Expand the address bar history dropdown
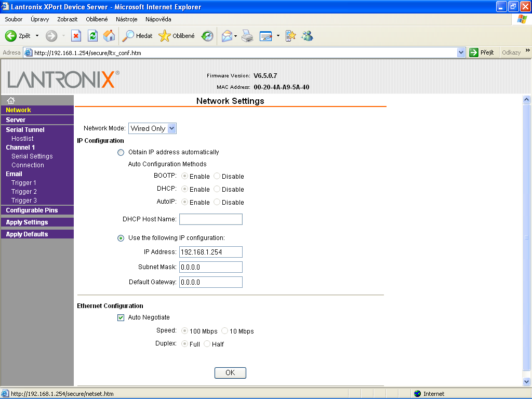Screen dimensions: 532x399 (x=461, y=52)
